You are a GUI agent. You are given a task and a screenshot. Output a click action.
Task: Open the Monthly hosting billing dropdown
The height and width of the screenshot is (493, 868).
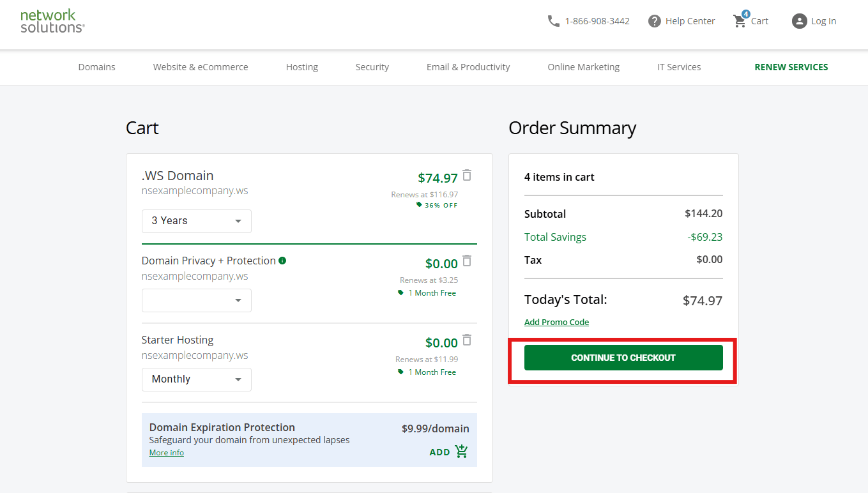pos(196,379)
